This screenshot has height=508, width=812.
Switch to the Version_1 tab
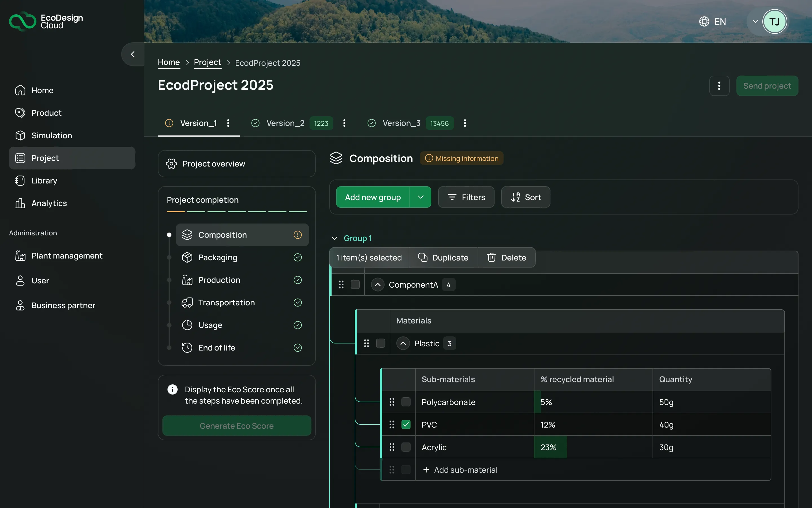click(x=198, y=123)
